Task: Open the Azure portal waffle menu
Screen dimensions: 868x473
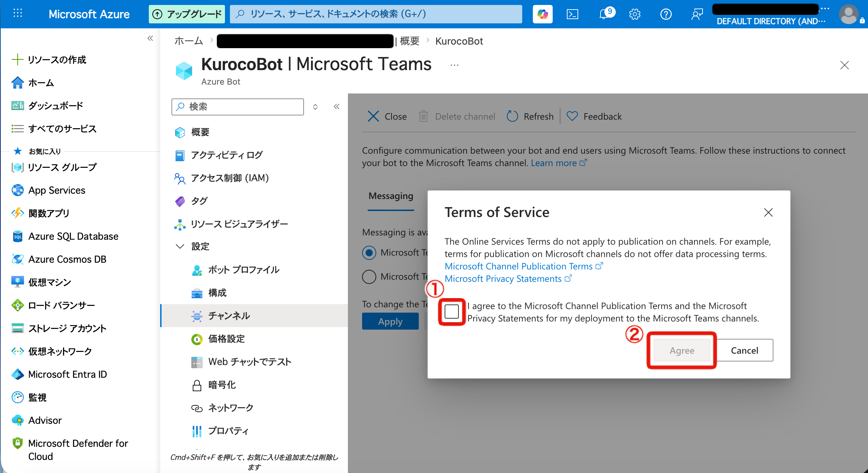Action: tap(18, 14)
